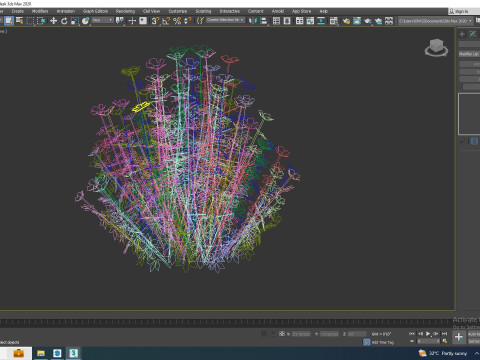Play the animation

428,333
